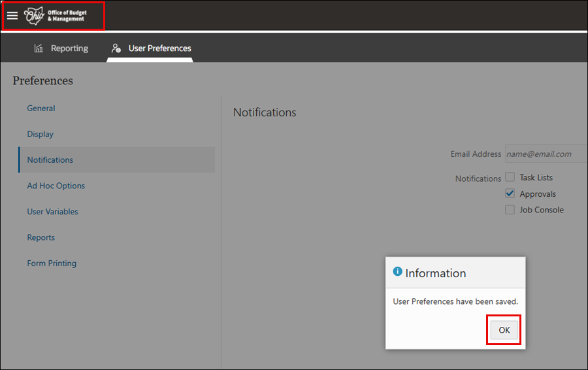Uncheck the Approvals notifications checkbox
The height and width of the screenshot is (370, 588).
510,193
